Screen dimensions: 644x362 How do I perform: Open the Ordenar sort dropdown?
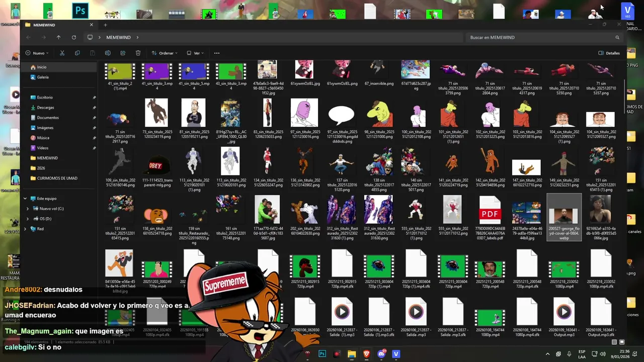click(x=165, y=53)
